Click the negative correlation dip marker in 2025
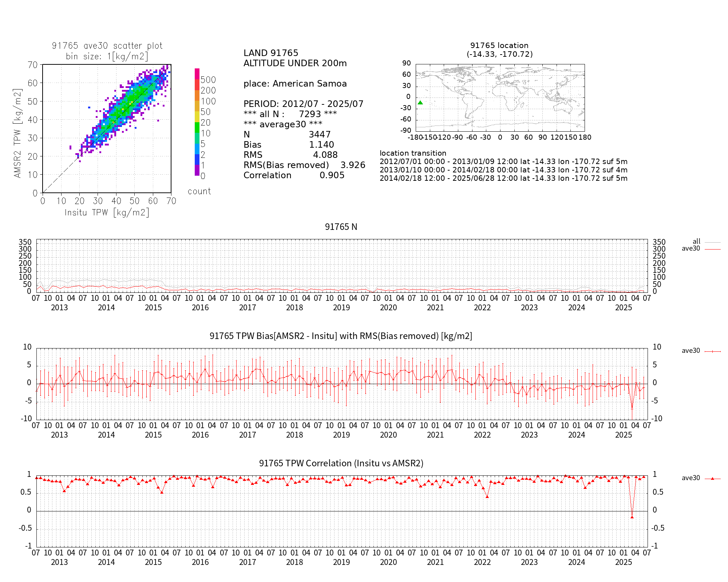Image resolution: width=728 pixels, height=582 pixels. coord(632,517)
